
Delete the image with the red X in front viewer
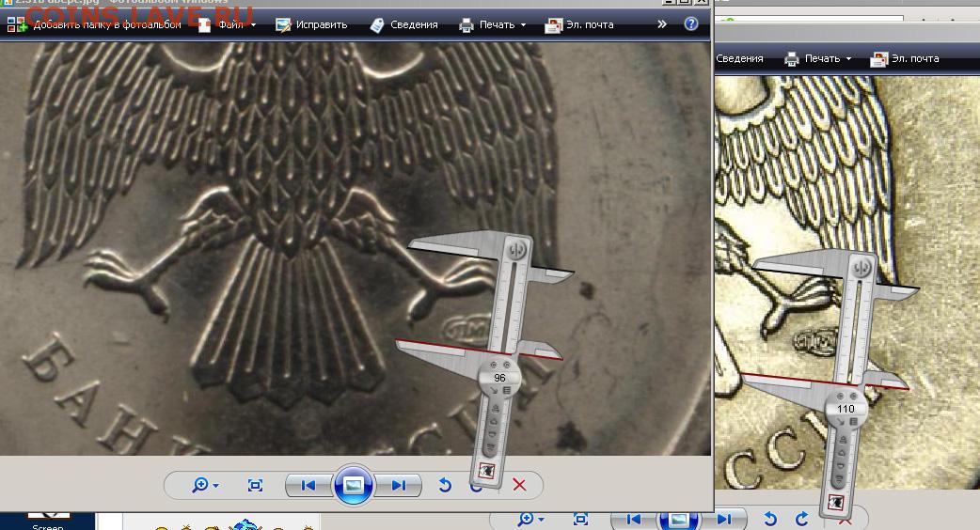click(x=519, y=485)
